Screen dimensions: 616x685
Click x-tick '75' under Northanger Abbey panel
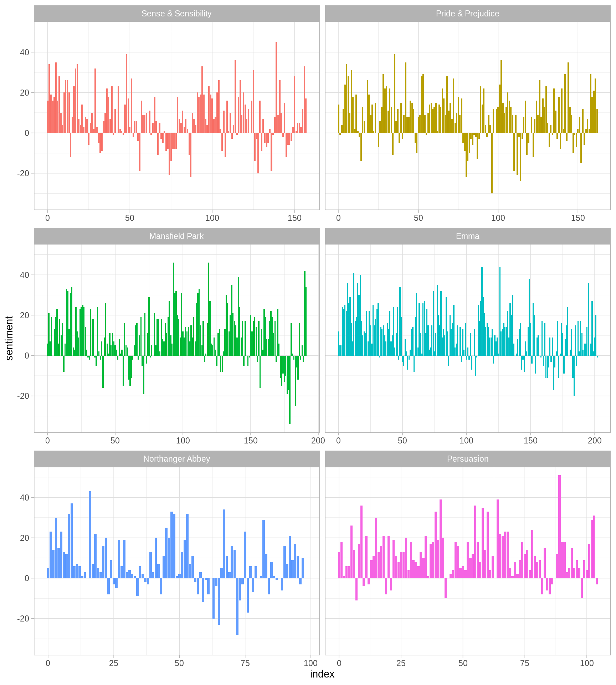click(x=245, y=663)
